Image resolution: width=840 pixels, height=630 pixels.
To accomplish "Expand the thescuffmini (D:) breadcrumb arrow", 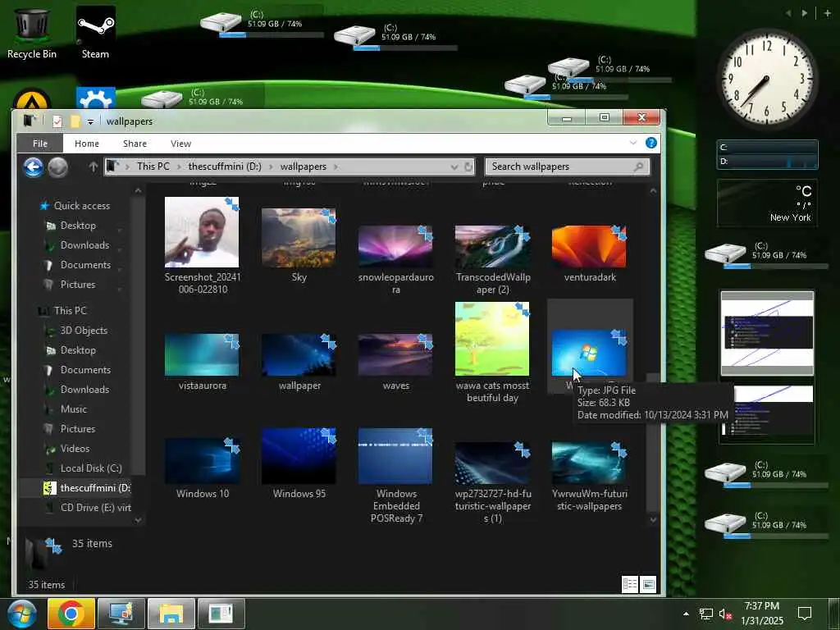I will pyautogui.click(x=271, y=167).
